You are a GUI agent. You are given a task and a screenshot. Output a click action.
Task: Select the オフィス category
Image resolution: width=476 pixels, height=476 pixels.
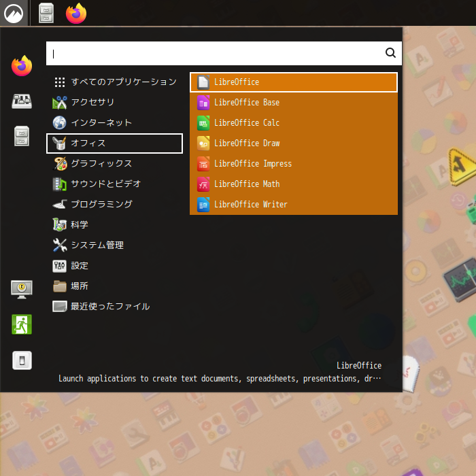pos(114,143)
